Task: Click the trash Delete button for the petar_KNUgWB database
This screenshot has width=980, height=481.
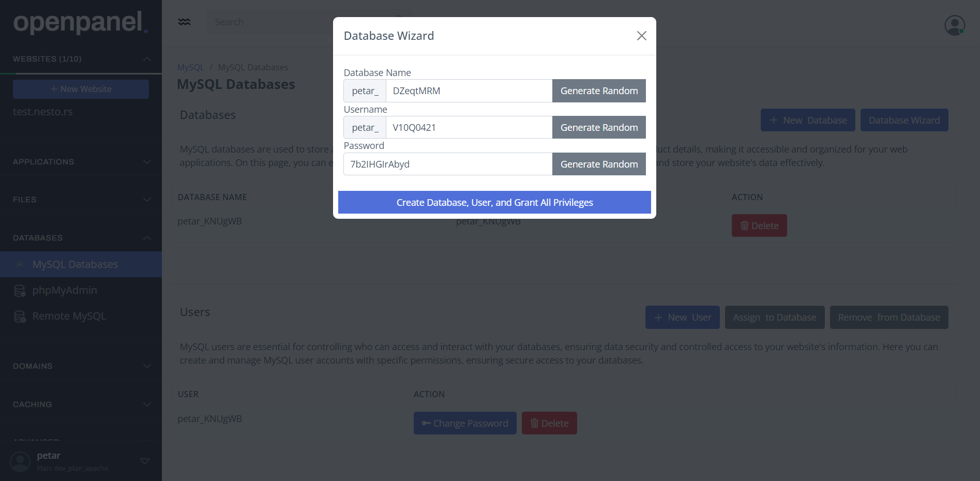Action: click(x=759, y=226)
